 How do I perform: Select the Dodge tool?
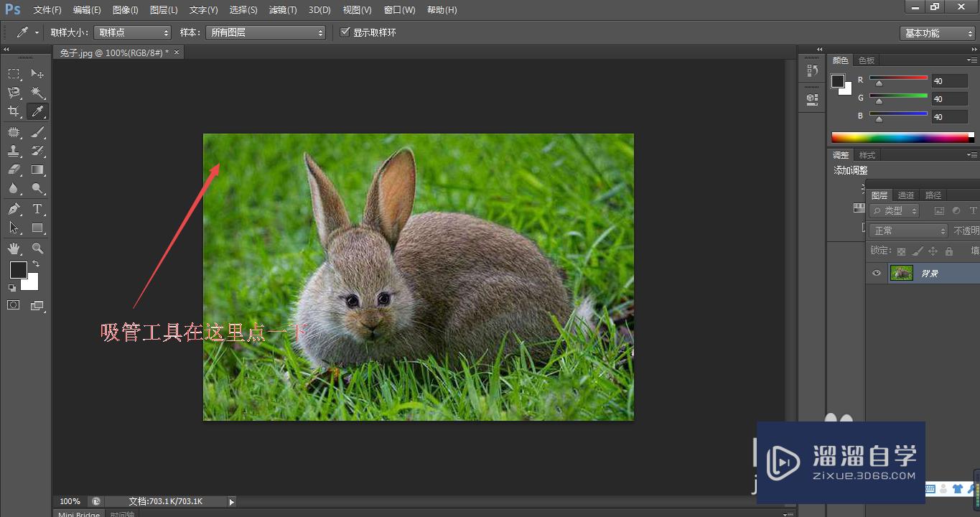(x=37, y=189)
